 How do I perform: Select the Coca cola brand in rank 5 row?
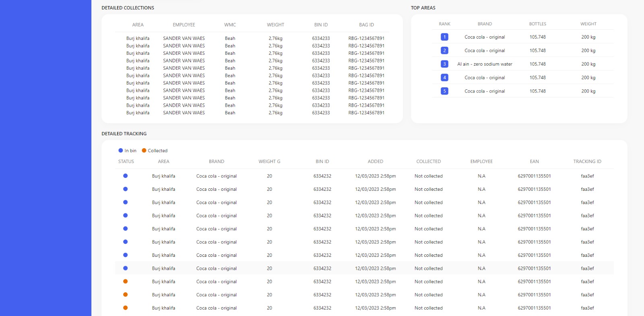485,91
